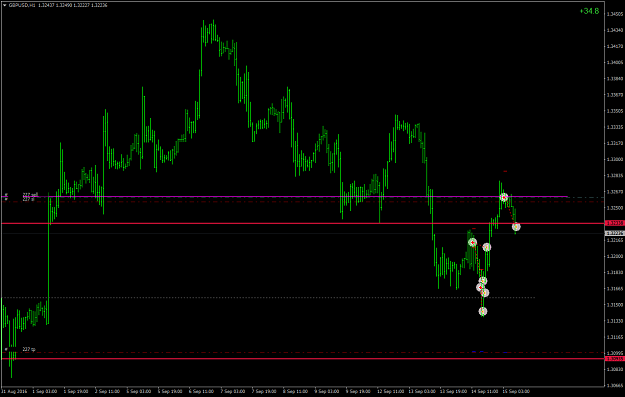Click the +34.8 profit readout
This screenshot has width=625, height=397.
point(590,11)
